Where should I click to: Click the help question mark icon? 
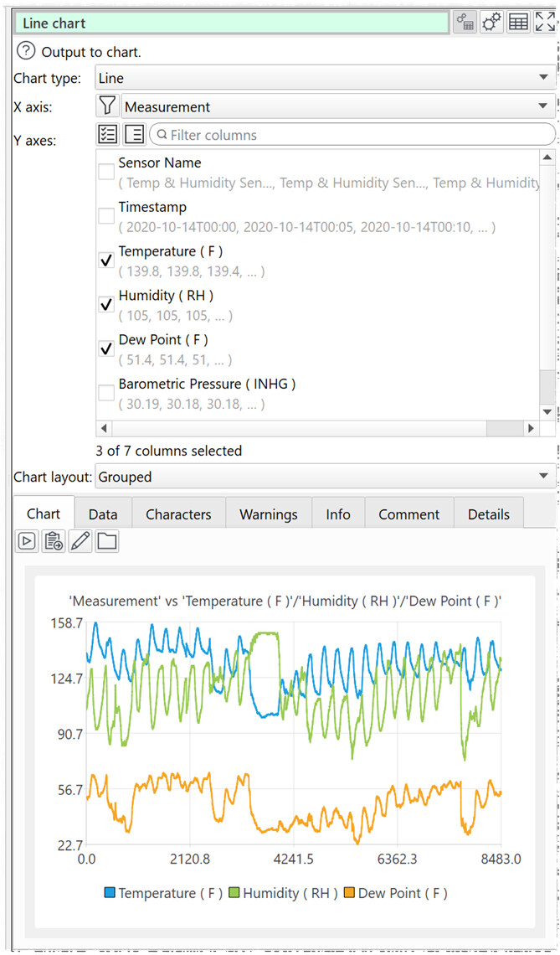pyautogui.click(x=26, y=52)
